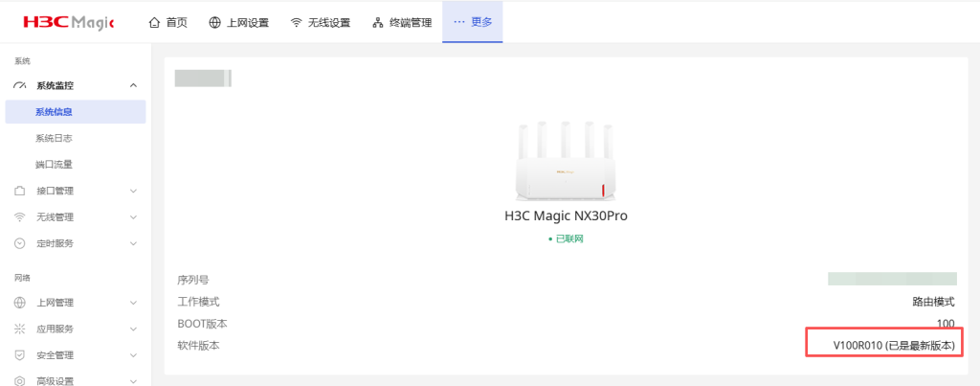
Task: Click the home icon beside 首页
Action: tap(154, 23)
